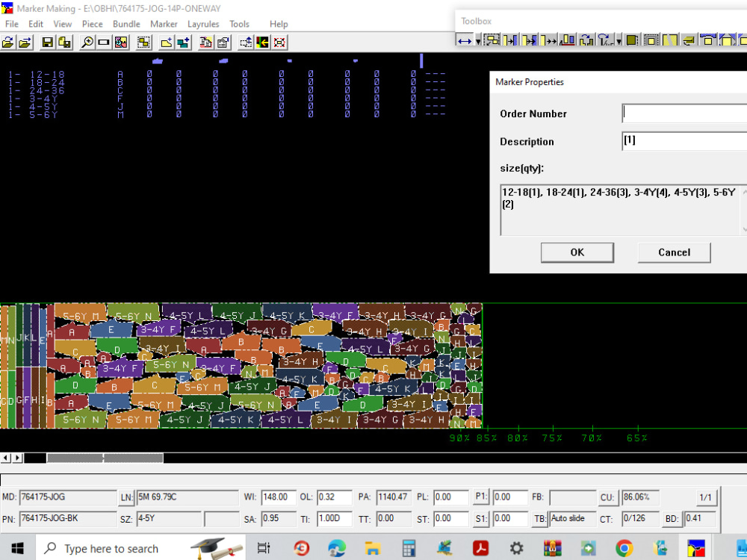Click the CU: button
The width and height of the screenshot is (747, 560).
point(607,497)
